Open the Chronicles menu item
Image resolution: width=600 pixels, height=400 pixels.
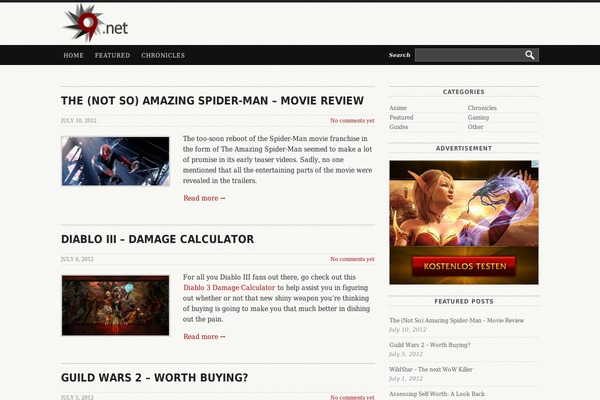point(163,55)
